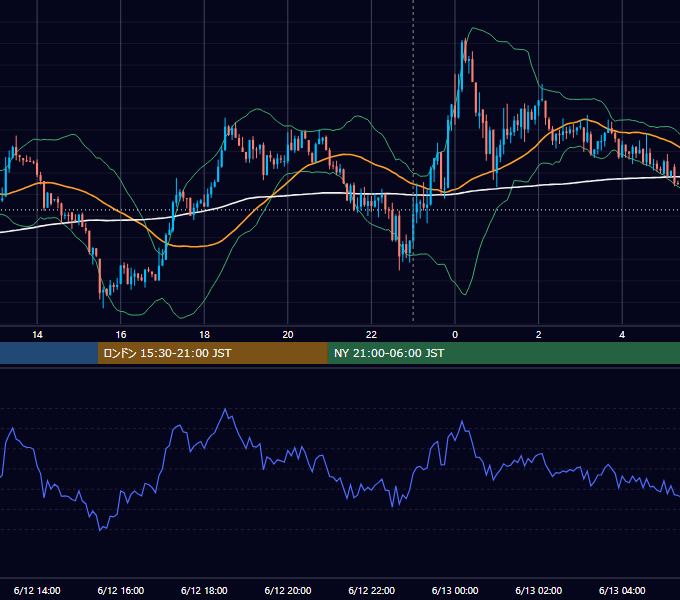Click the 18 hour label on price chart axis
The image size is (680, 600).
(x=204, y=335)
